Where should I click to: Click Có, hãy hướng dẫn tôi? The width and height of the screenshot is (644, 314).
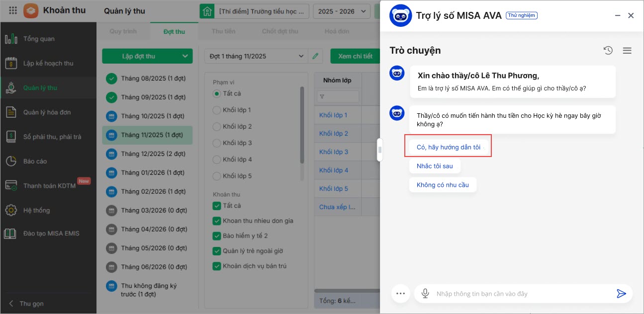click(449, 147)
